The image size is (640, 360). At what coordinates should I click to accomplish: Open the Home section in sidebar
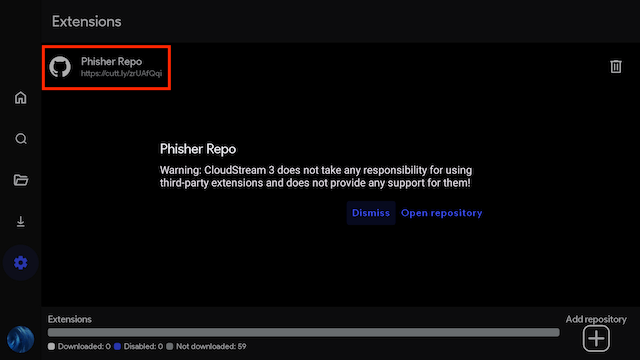20,98
